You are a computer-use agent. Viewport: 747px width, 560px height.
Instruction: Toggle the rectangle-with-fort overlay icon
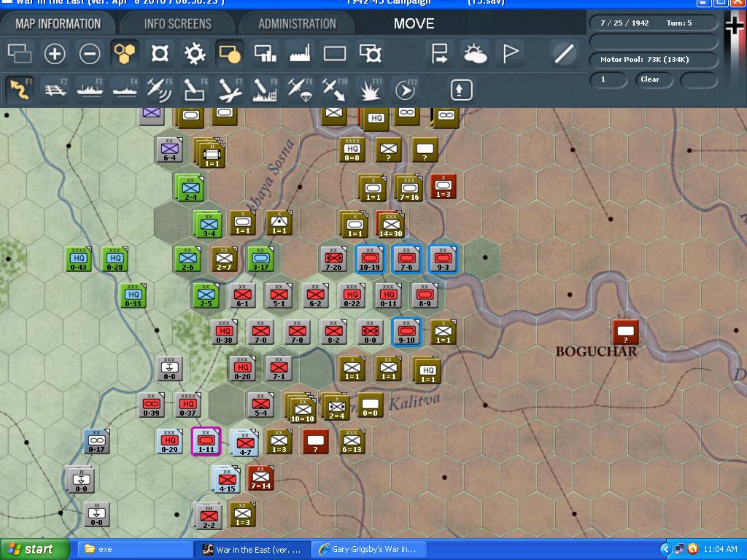[370, 53]
